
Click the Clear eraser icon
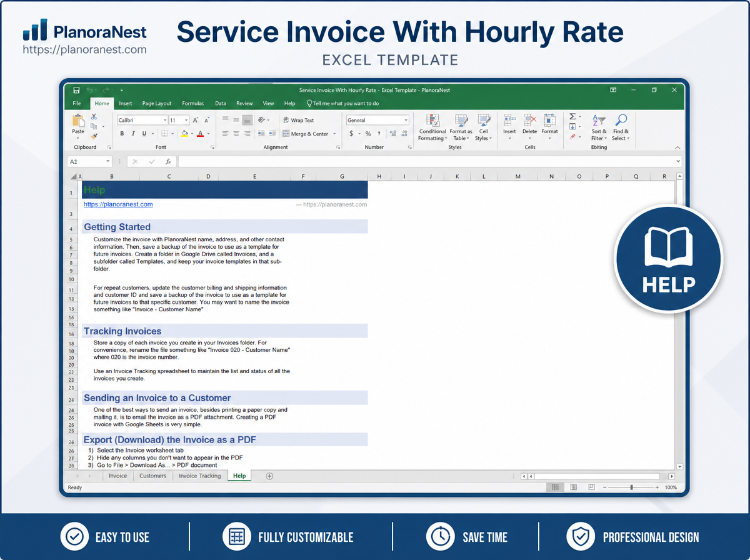[572, 136]
